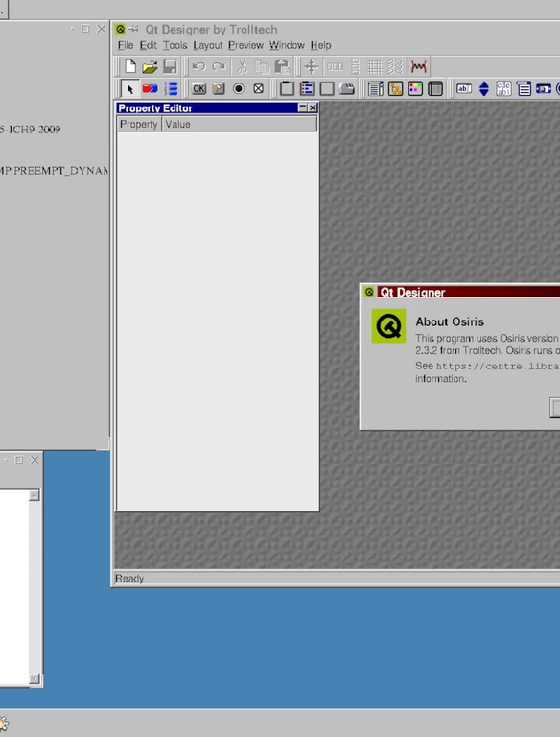Screen dimensions: 560x737
Task: Click scrollbar up arrow in bottom-left window
Action: coord(35,495)
